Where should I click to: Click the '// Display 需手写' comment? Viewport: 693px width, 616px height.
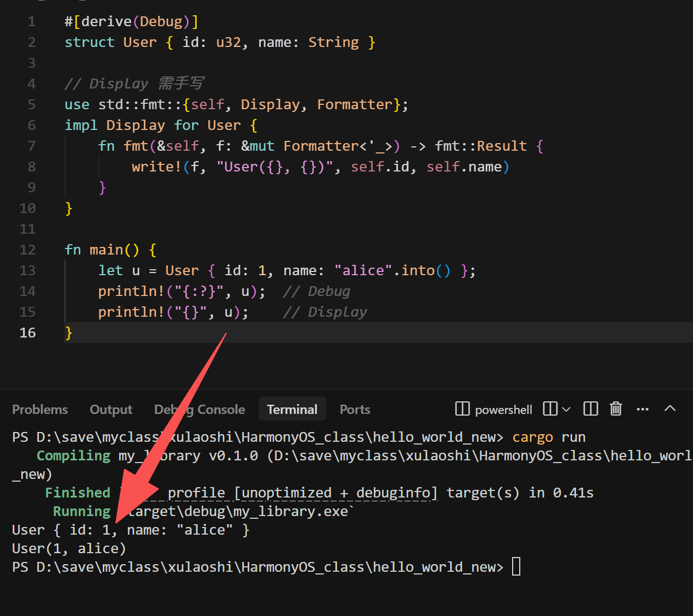(134, 84)
